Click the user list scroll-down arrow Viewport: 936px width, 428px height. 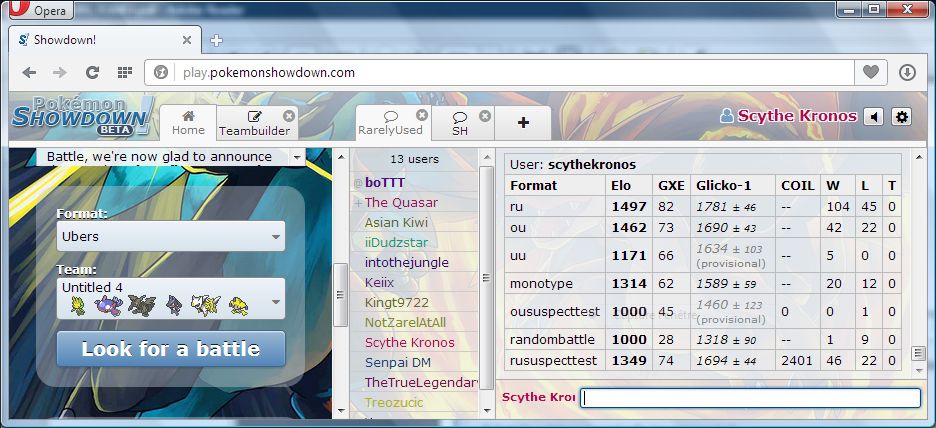pyautogui.click(x=487, y=411)
